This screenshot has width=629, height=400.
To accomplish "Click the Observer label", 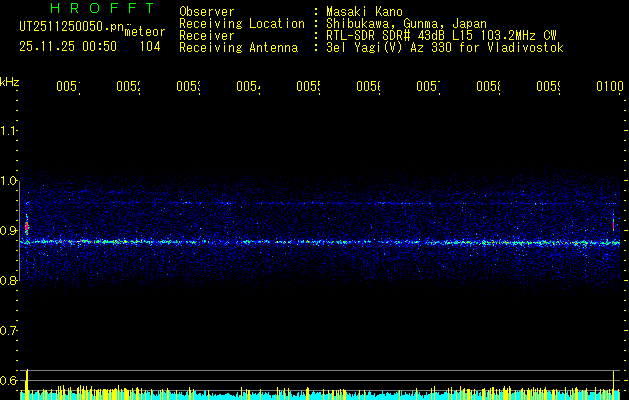I will point(207,11).
